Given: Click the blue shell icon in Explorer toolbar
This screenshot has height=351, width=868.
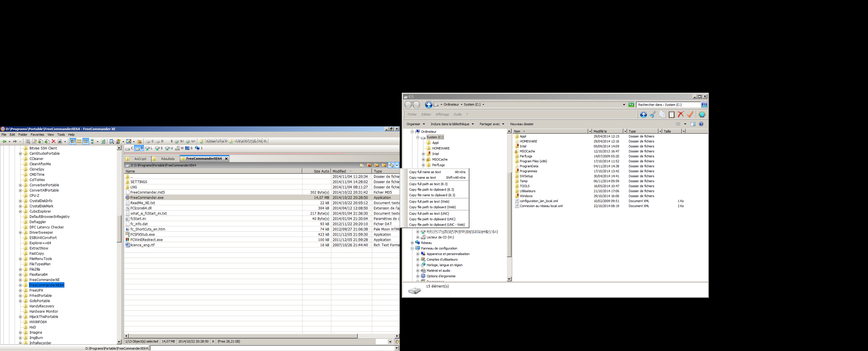Looking at the screenshot, I should (702, 115).
